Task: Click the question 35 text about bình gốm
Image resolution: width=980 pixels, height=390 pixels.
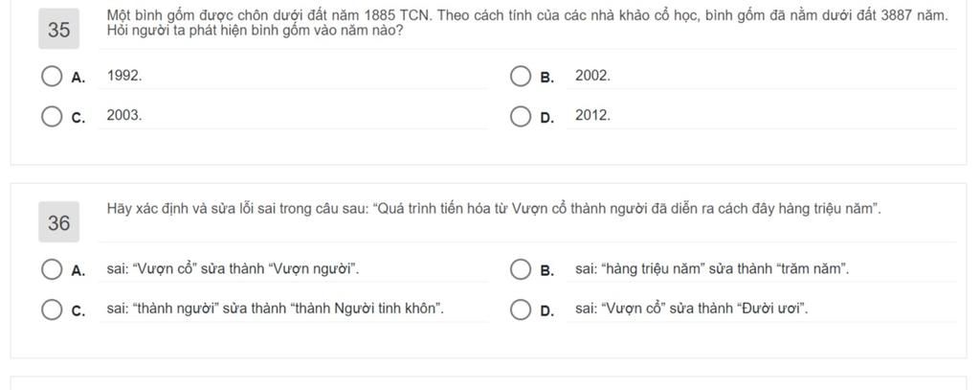Action: click(x=527, y=23)
